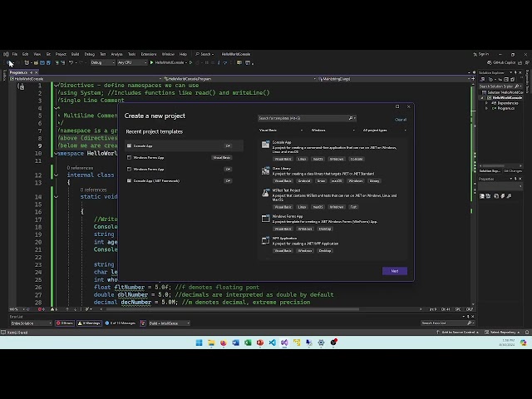Click the Error List clear filter icon
This screenshot has width=532, height=399.
click(143, 323)
